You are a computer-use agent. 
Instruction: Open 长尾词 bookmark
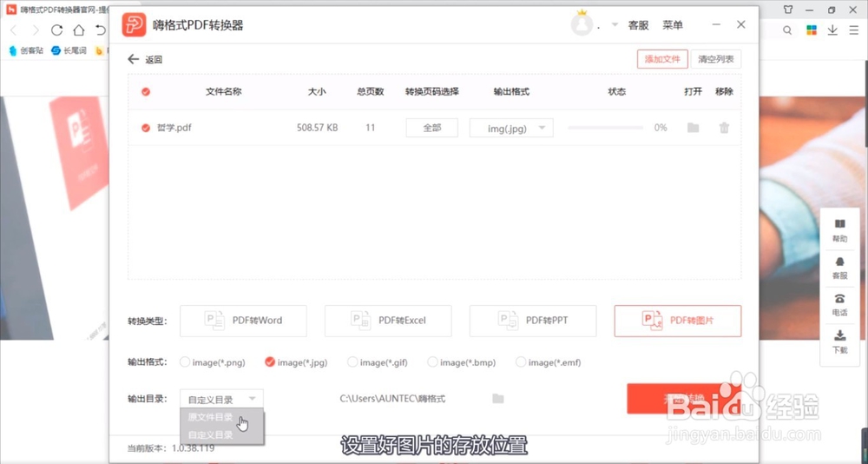[69, 50]
